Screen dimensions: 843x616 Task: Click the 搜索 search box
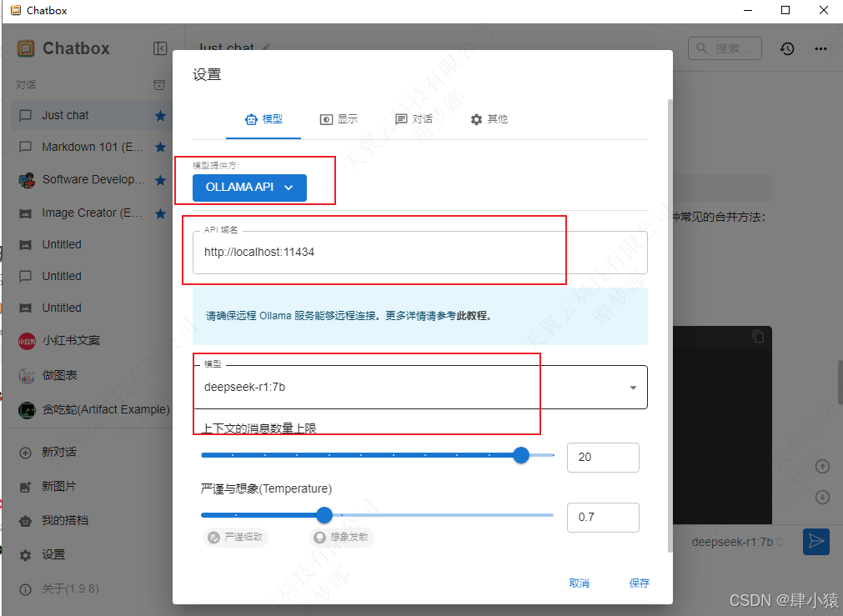tap(725, 48)
